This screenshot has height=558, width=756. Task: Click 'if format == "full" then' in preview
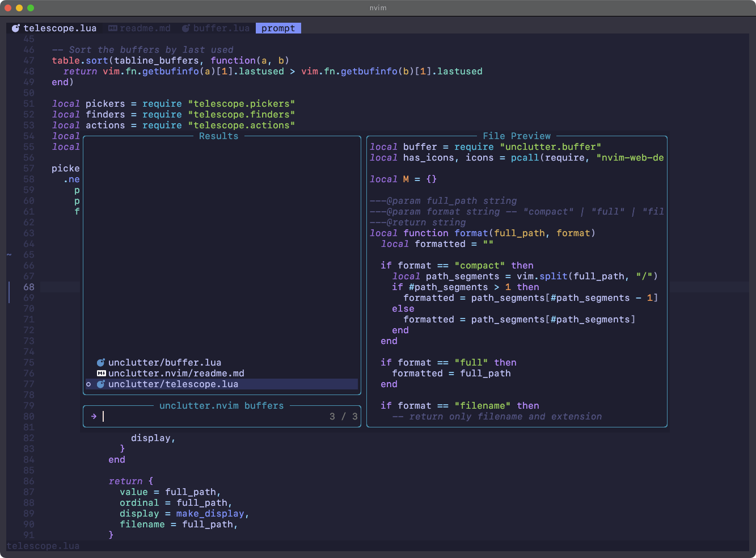(x=449, y=363)
